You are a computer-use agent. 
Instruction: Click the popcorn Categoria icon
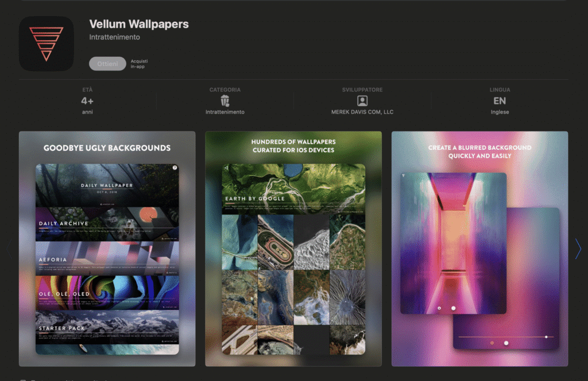225,101
